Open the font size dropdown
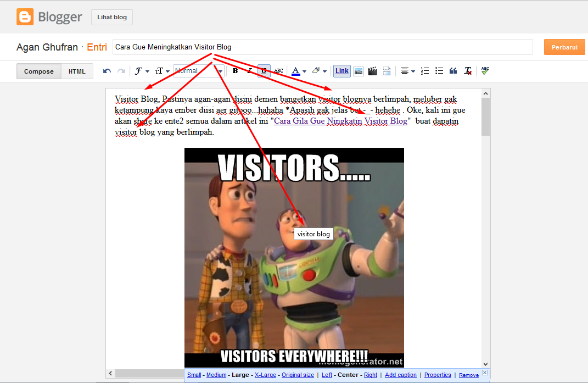The image size is (588, 383). (x=162, y=71)
